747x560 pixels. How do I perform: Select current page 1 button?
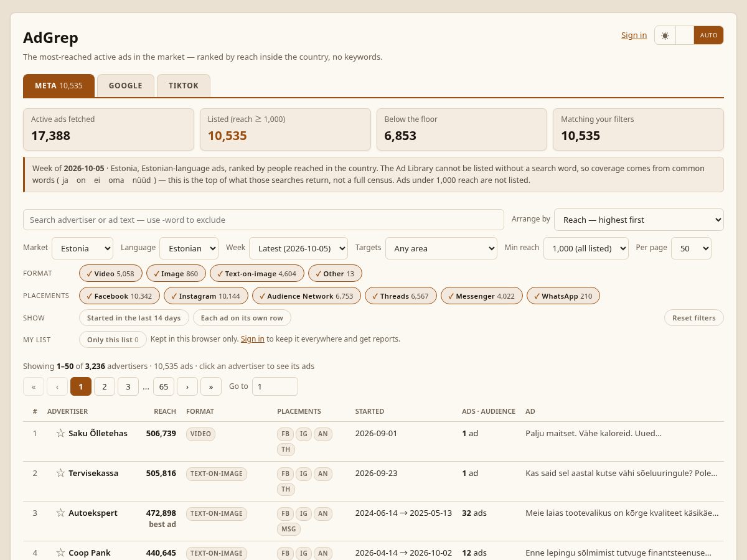[81, 386]
